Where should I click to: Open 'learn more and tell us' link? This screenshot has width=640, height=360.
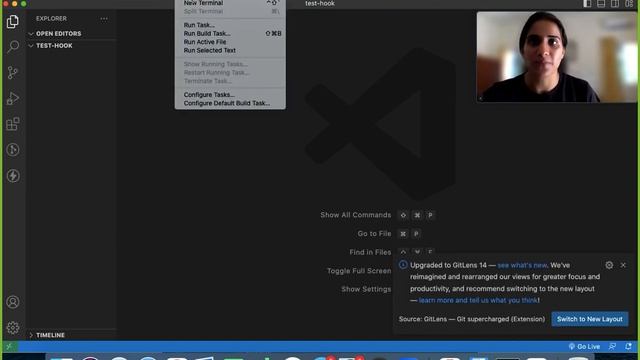click(x=478, y=300)
